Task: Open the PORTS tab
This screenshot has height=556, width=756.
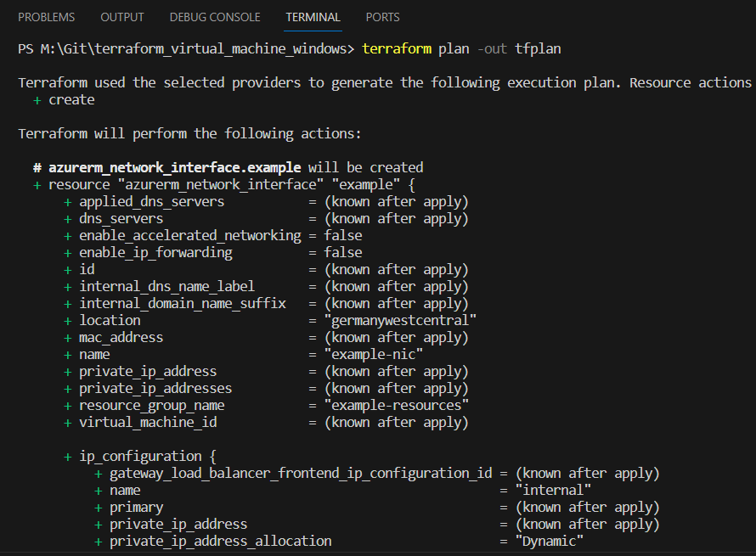Action: click(383, 17)
